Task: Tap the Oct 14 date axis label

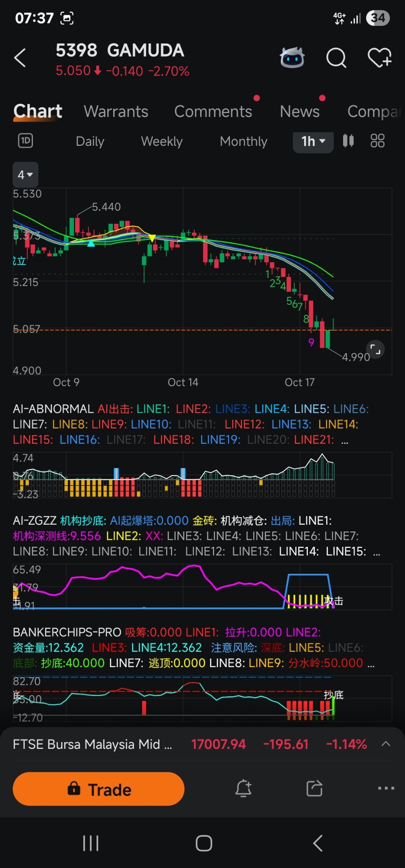Action: [183, 382]
